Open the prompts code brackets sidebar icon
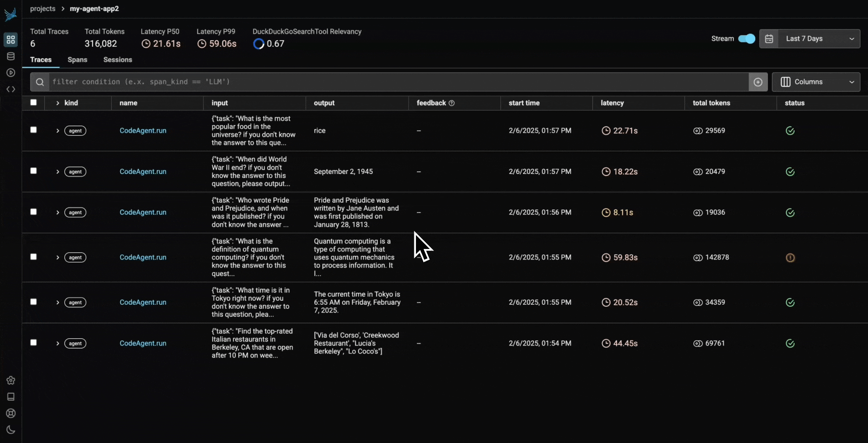 click(11, 89)
